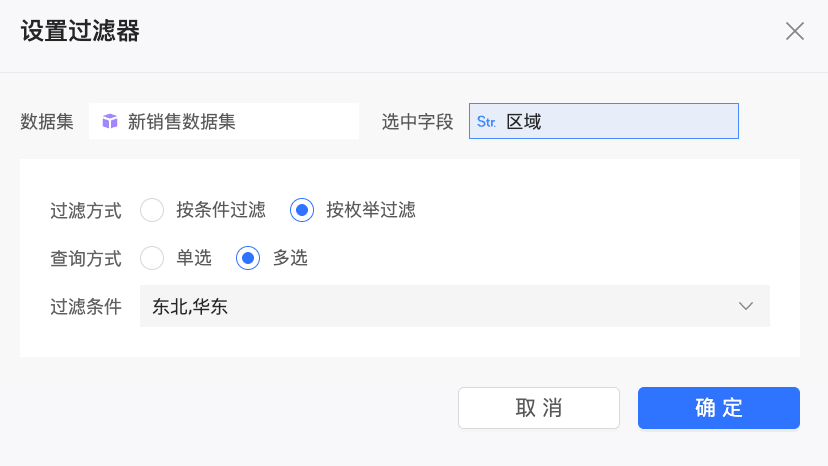Confirm with the 确定 button
Viewport: 828px width, 466px height.
(719, 408)
